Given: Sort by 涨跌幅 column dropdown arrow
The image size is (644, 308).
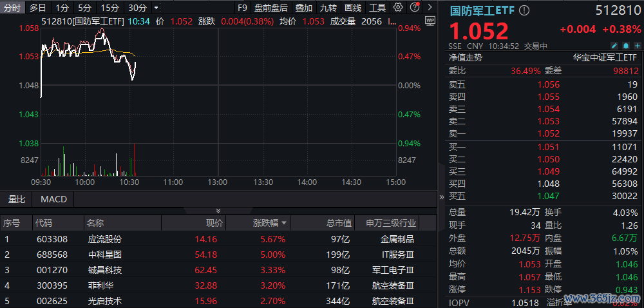Looking at the screenshot, I should (284, 224).
